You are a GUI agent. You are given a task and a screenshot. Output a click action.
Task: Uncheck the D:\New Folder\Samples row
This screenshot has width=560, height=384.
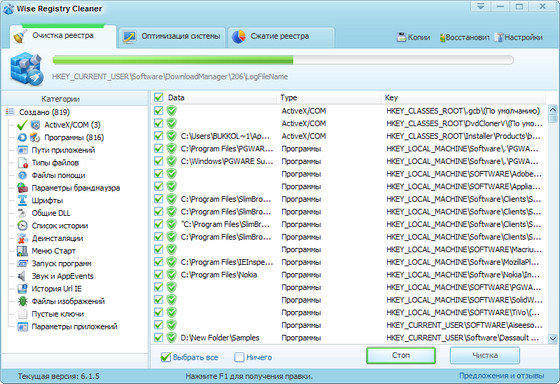159,338
